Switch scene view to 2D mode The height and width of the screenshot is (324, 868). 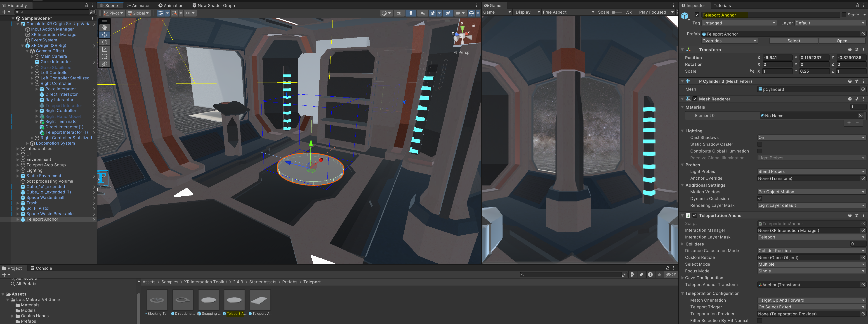coord(399,13)
